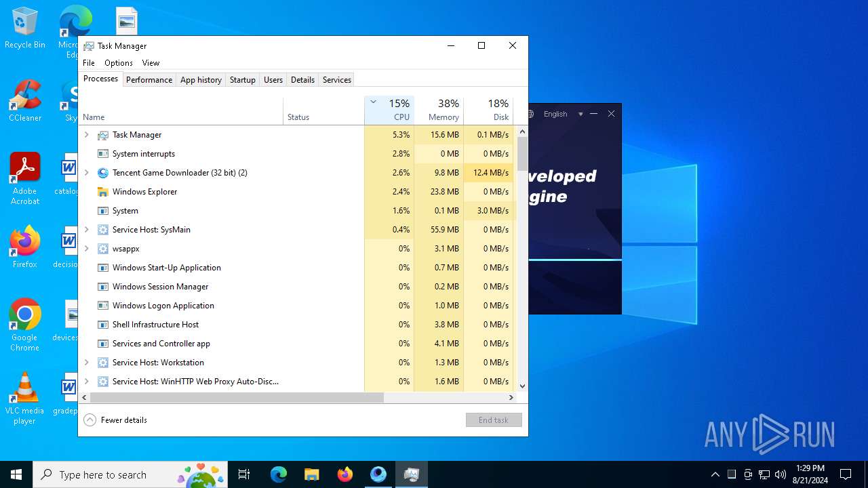Image resolution: width=868 pixels, height=488 pixels.
Task: Switch to the Details tab
Action: click(302, 80)
